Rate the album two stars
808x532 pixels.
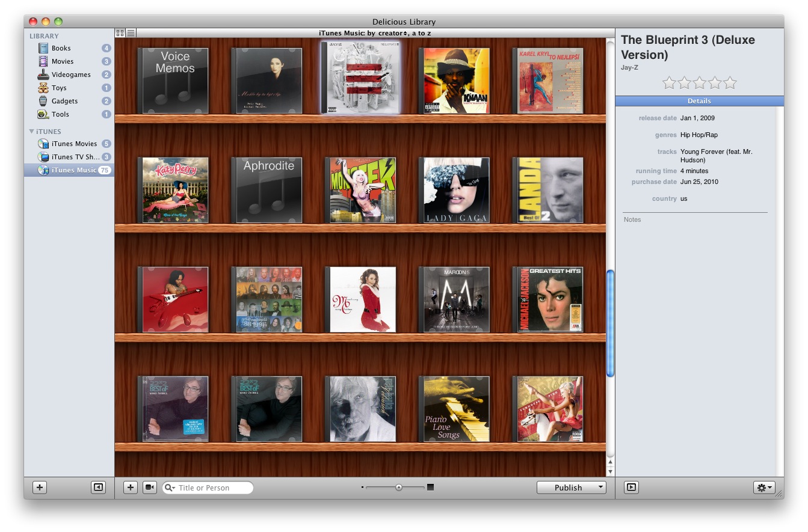click(x=685, y=83)
